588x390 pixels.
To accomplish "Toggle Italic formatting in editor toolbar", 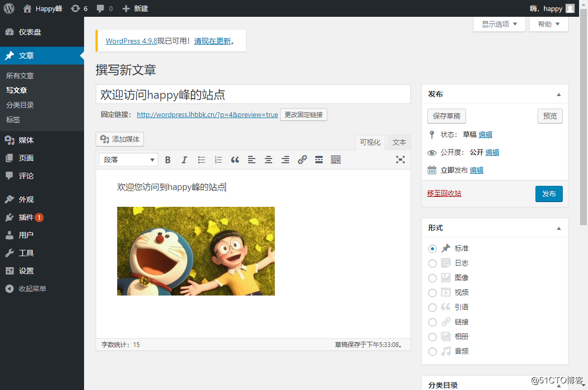I will click(x=184, y=160).
